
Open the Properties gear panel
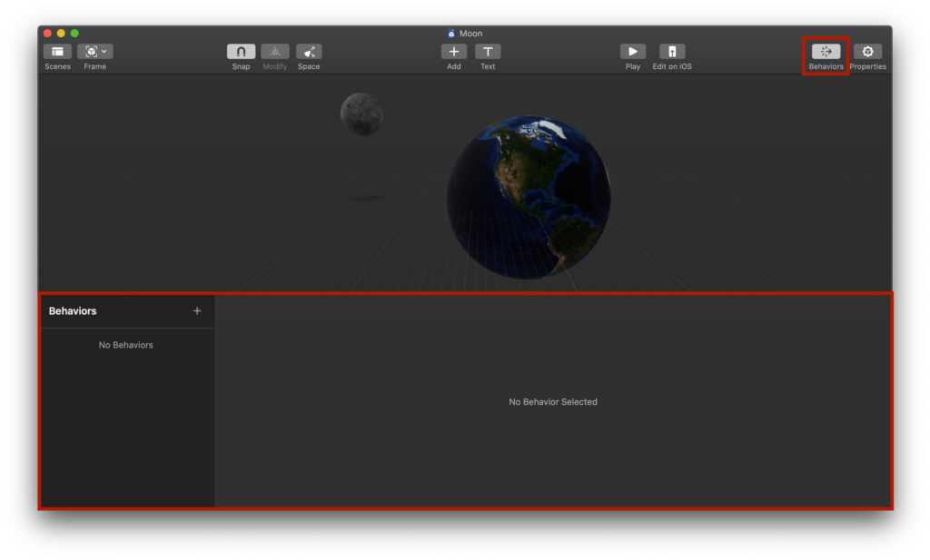coord(867,52)
